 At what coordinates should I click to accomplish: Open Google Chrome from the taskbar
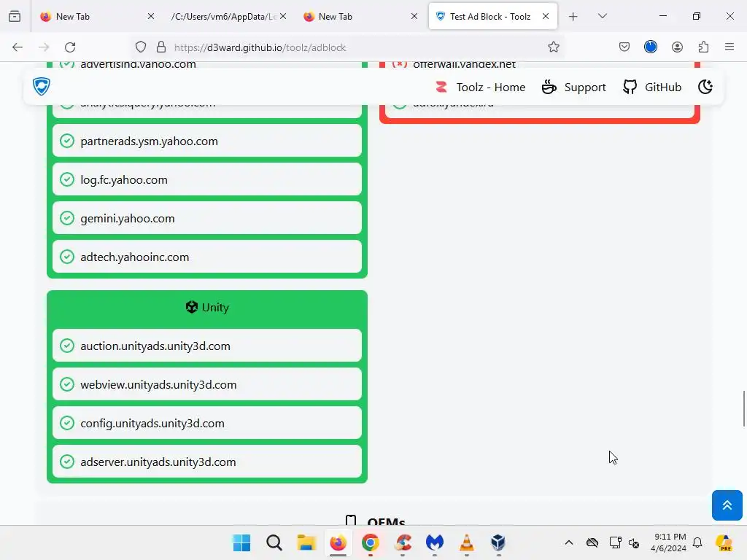point(370,542)
